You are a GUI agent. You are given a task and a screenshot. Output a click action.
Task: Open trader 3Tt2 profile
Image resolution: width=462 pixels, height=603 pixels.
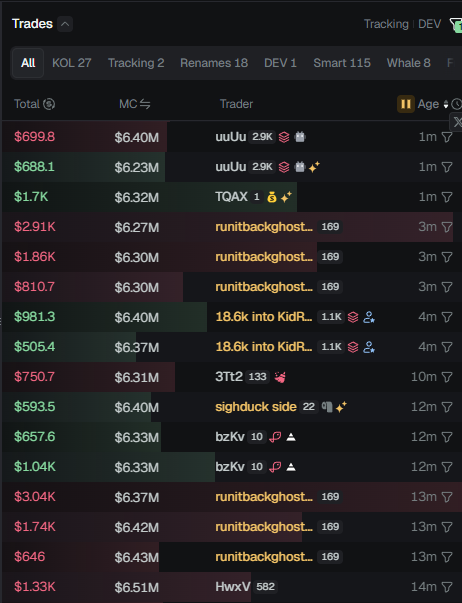[229, 377]
